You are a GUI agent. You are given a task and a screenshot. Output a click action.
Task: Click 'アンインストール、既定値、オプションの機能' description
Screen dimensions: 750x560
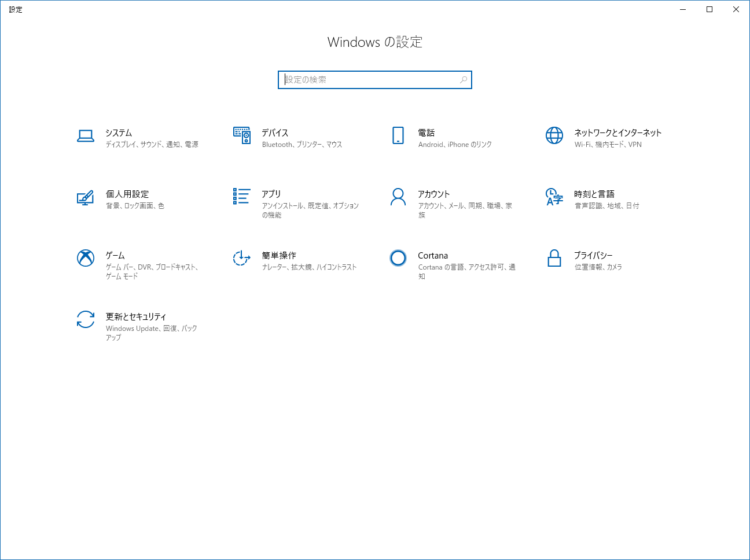[311, 211]
